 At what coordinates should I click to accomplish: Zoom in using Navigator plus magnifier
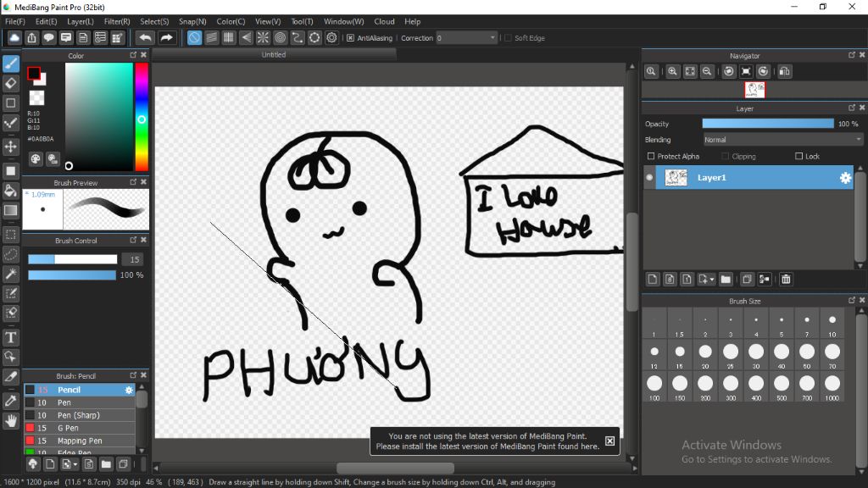[x=672, y=71]
